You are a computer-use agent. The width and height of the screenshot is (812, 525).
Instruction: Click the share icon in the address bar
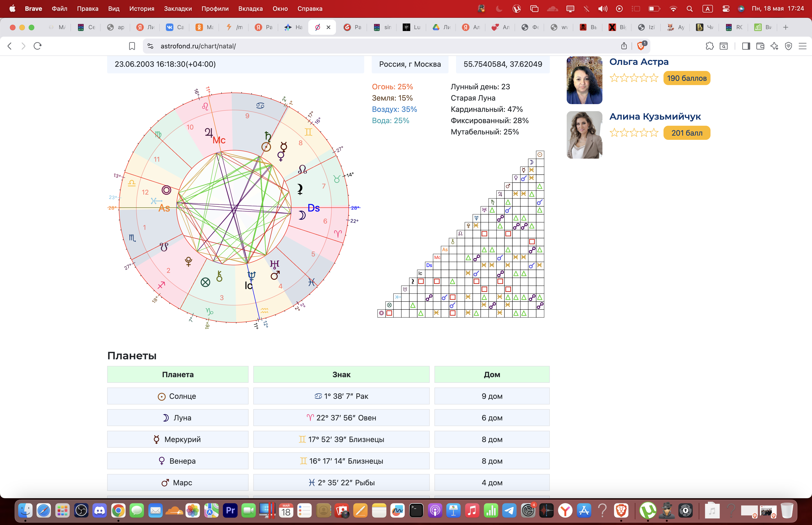tap(624, 46)
